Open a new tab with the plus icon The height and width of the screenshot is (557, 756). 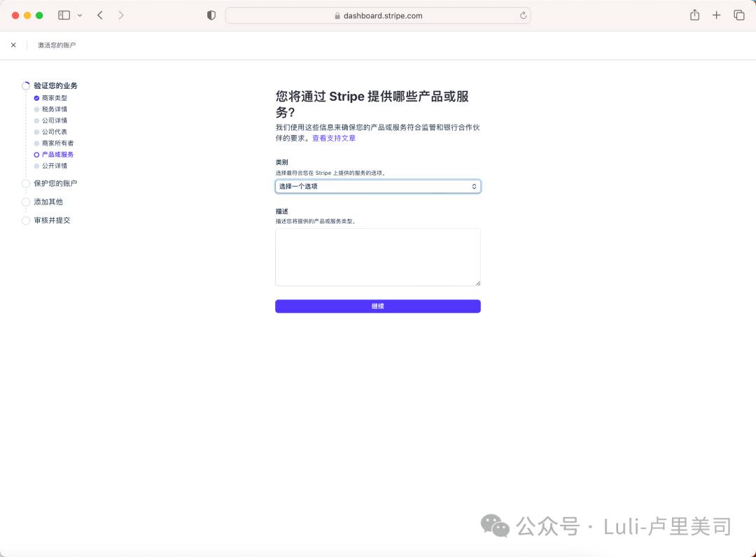tap(717, 15)
